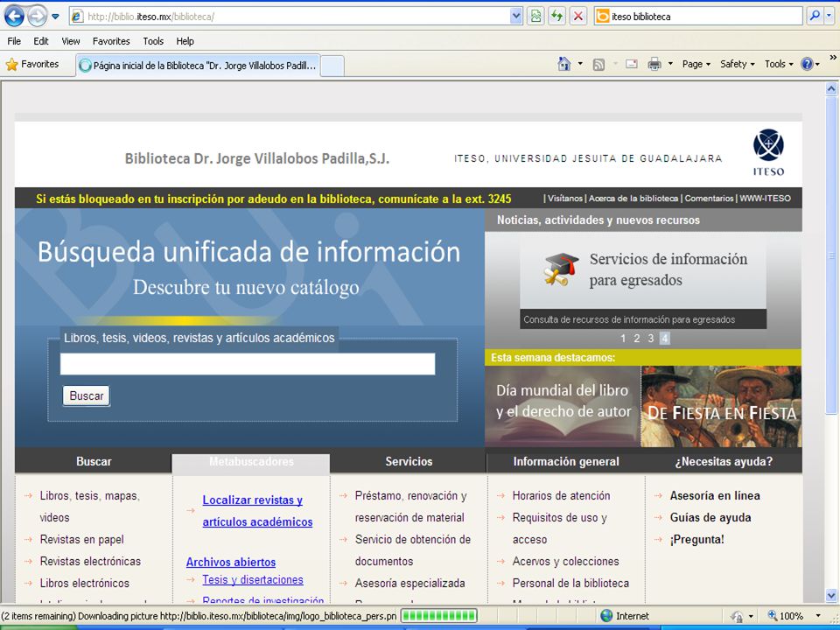Open the Acerca de la biblioteca link

[633, 199]
